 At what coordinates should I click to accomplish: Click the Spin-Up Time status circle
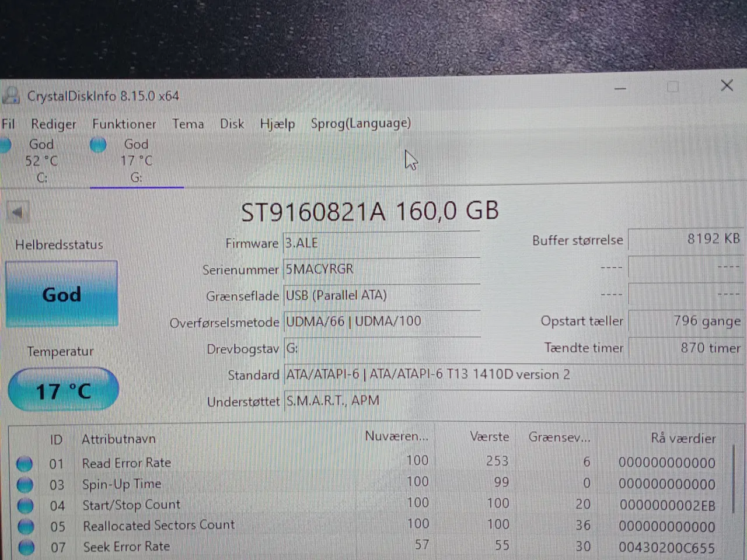point(25,485)
